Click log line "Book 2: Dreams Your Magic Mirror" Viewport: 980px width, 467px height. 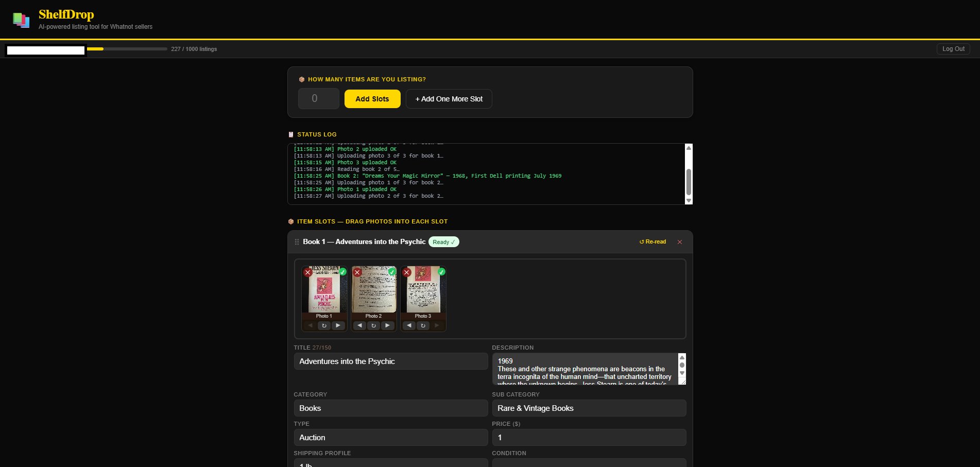click(x=427, y=176)
